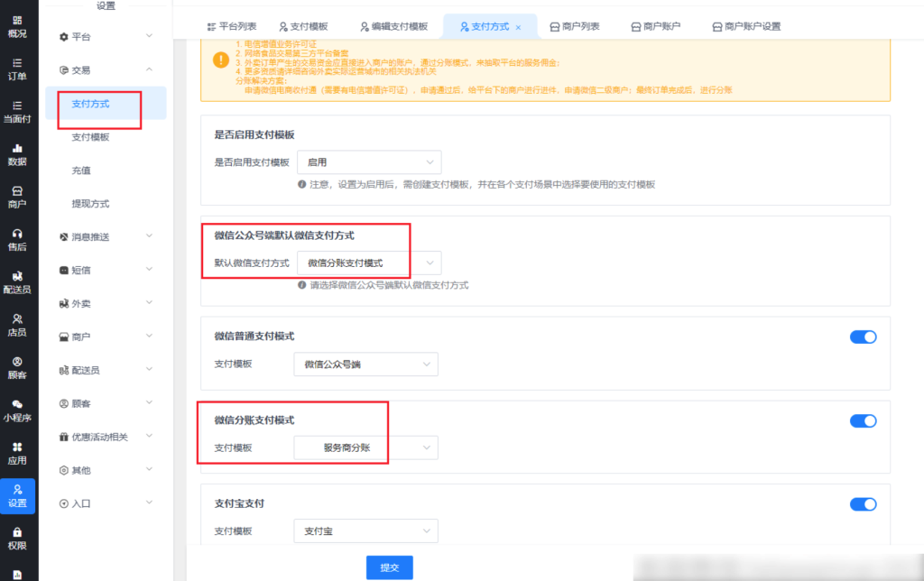The height and width of the screenshot is (581, 924).
Task: Switch to the 商户账户设置 tab
Action: [745, 27]
